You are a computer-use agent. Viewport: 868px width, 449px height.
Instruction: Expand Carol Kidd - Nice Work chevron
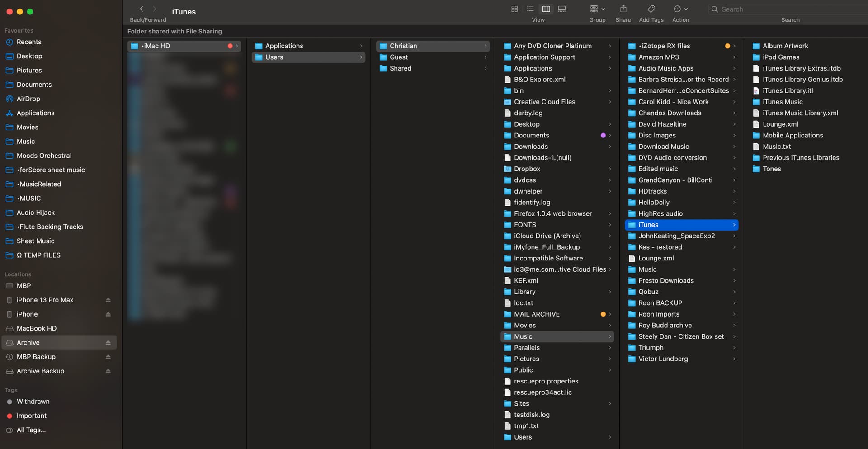[734, 102]
